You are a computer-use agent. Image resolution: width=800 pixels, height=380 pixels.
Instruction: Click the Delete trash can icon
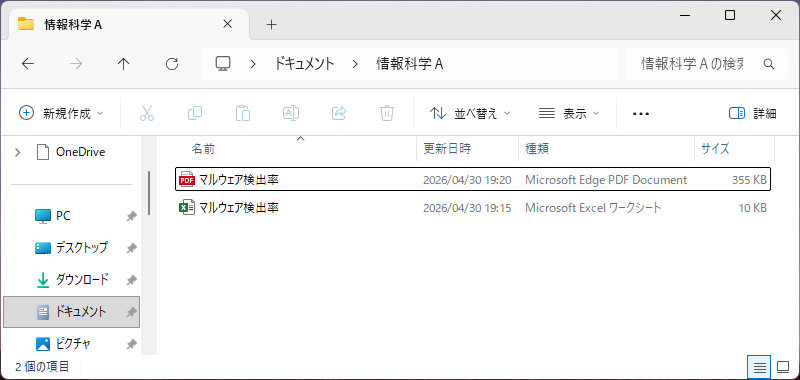coord(387,113)
